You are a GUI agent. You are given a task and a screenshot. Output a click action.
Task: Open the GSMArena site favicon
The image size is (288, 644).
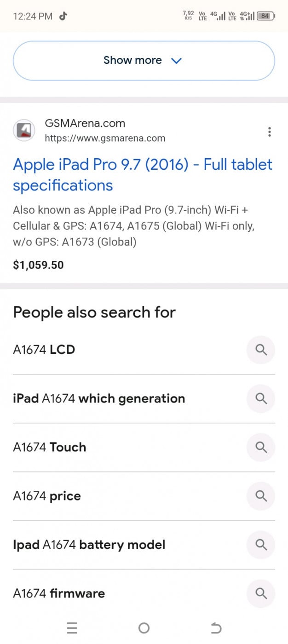coord(24,131)
